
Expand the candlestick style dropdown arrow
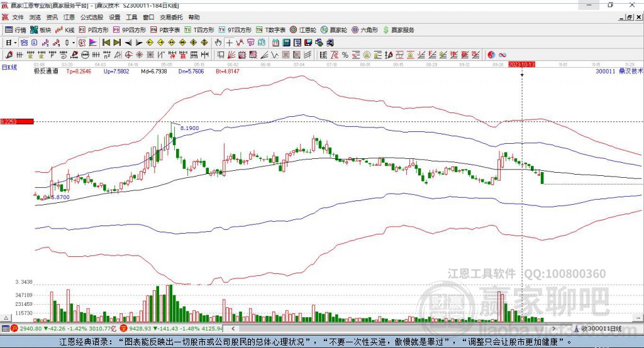click(74, 42)
